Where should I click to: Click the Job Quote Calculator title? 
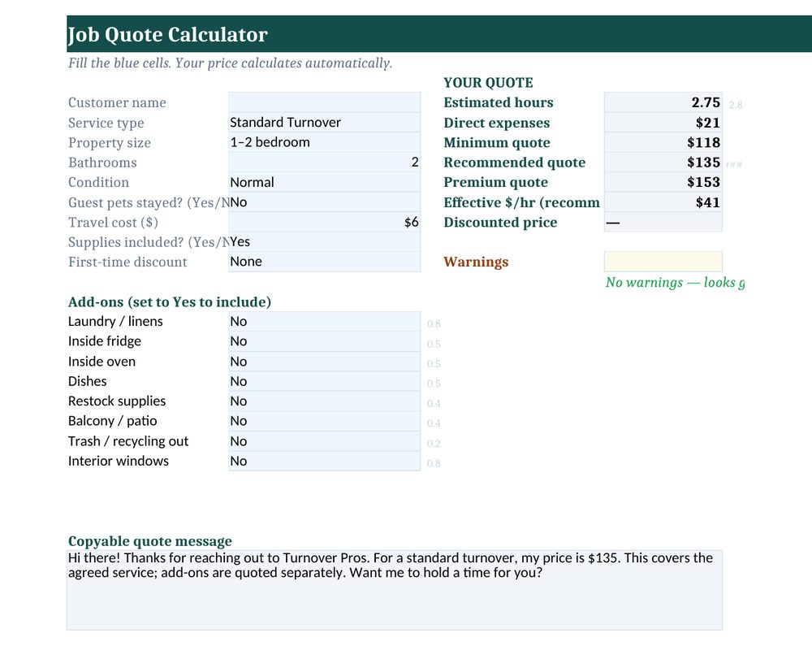click(x=168, y=34)
